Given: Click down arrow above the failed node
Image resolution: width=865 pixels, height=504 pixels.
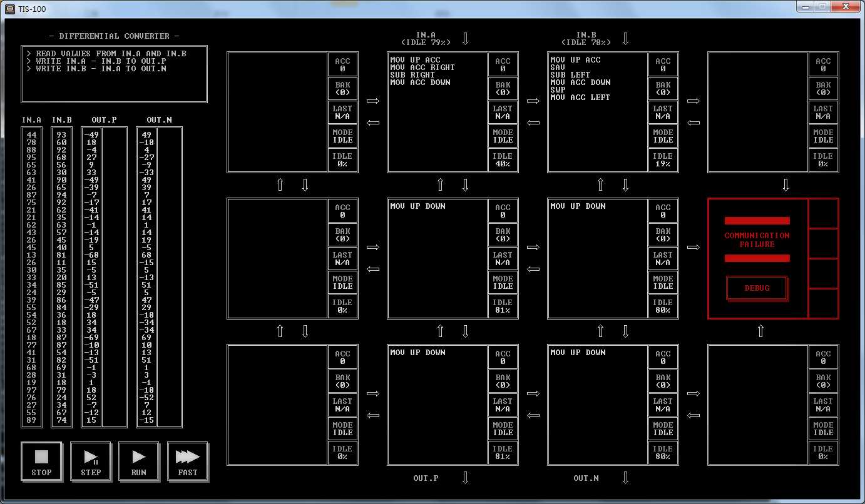Looking at the screenshot, I should coord(786,185).
